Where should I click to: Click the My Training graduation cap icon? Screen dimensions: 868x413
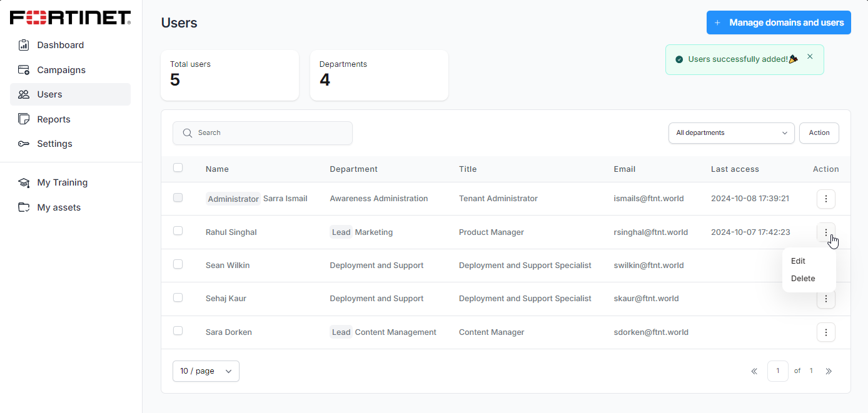coord(24,182)
